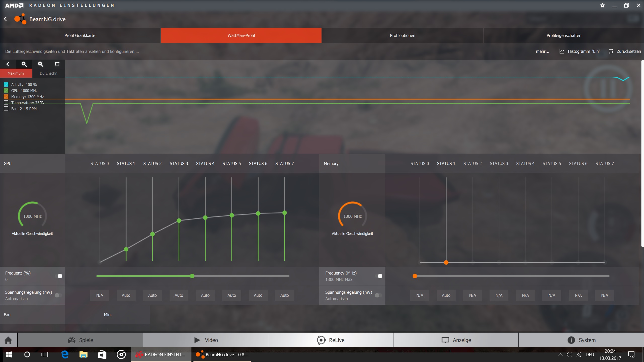Click GPU STATUS 0 N/A voltage field
644x362 pixels.
point(100,295)
